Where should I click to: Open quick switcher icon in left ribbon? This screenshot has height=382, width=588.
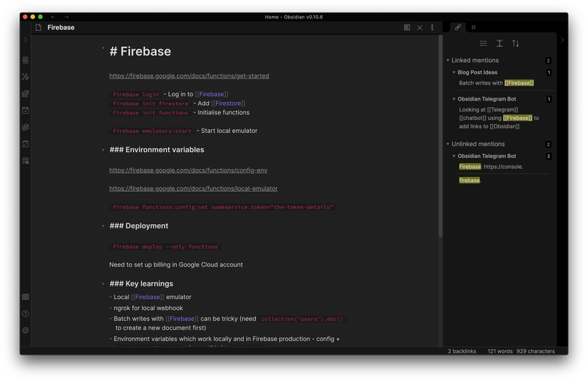click(26, 60)
